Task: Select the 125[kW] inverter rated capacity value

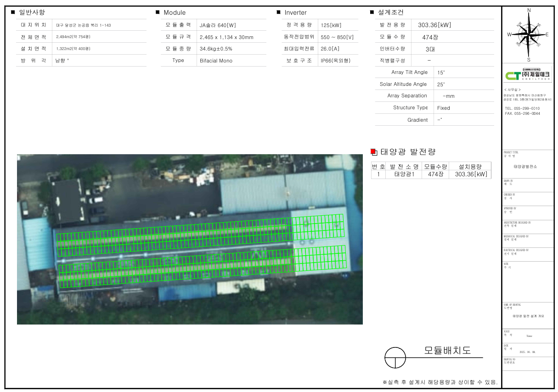Action: [331, 25]
